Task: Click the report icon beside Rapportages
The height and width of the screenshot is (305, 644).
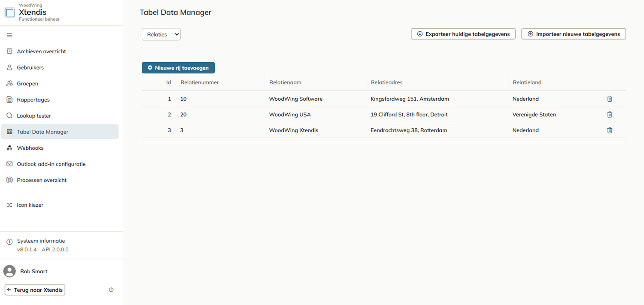Action: coord(9,100)
